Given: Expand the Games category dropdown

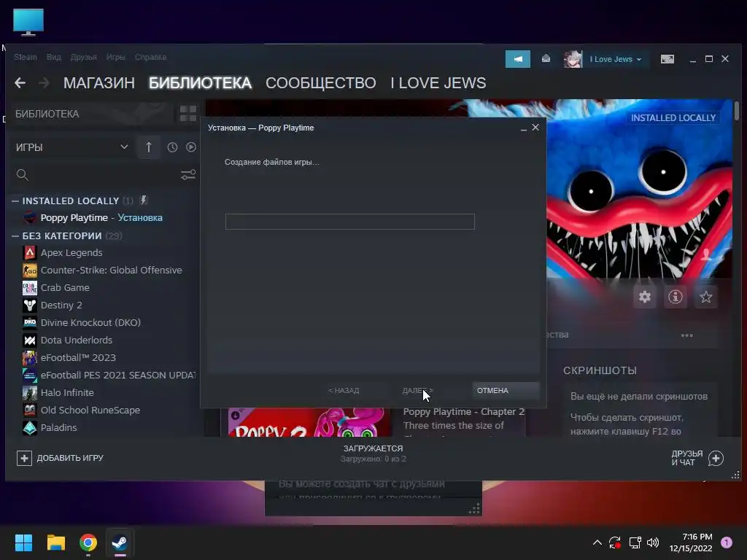Looking at the screenshot, I should [x=124, y=147].
